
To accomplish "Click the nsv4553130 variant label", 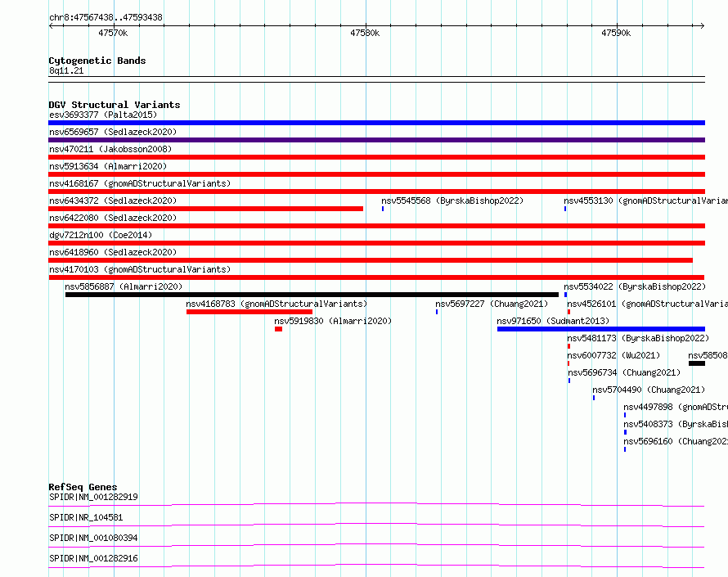I will tap(646, 201).
